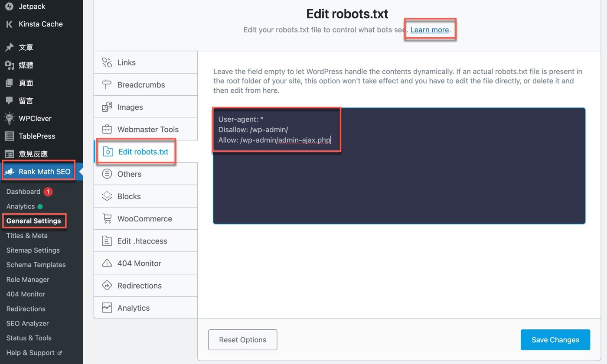607x364 pixels.
Task: Click the Links tab icon
Action: tap(107, 62)
